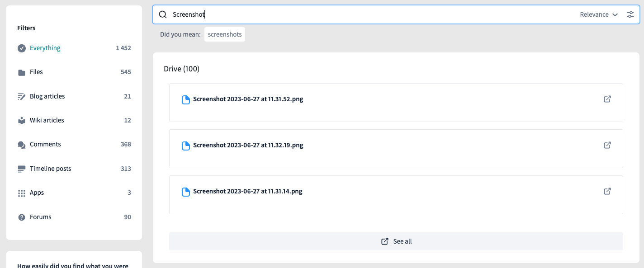Expand the Relevance sort dropdown
The height and width of the screenshot is (268, 644).
click(x=599, y=14)
